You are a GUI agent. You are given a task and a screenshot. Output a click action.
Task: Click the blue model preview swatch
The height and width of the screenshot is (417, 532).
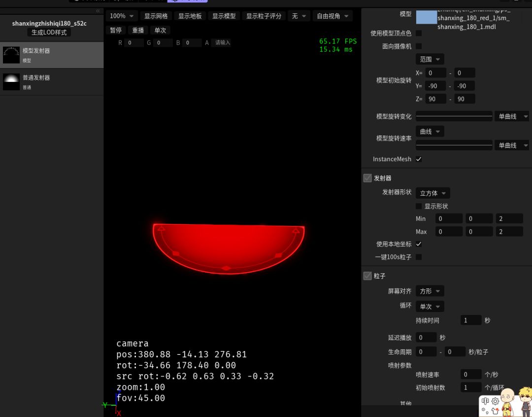pos(426,17)
